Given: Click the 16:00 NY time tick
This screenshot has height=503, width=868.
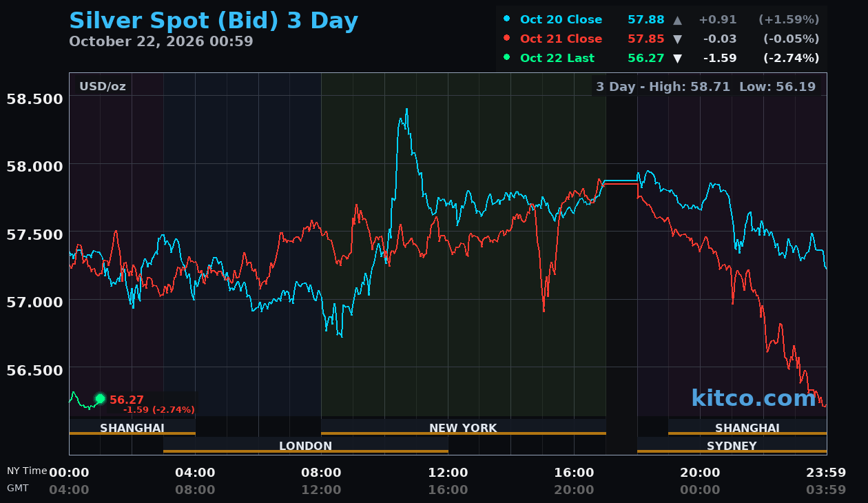Looking at the screenshot, I should (574, 473).
